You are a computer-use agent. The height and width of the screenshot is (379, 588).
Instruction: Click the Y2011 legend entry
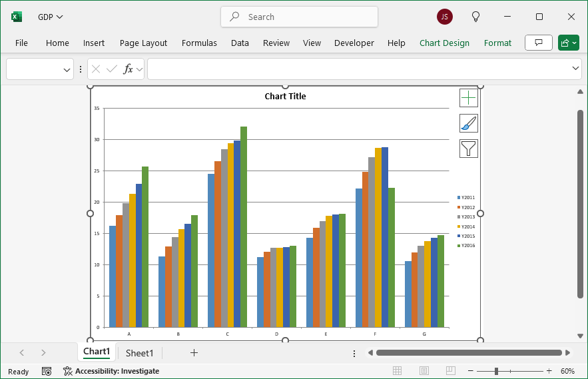click(x=466, y=197)
